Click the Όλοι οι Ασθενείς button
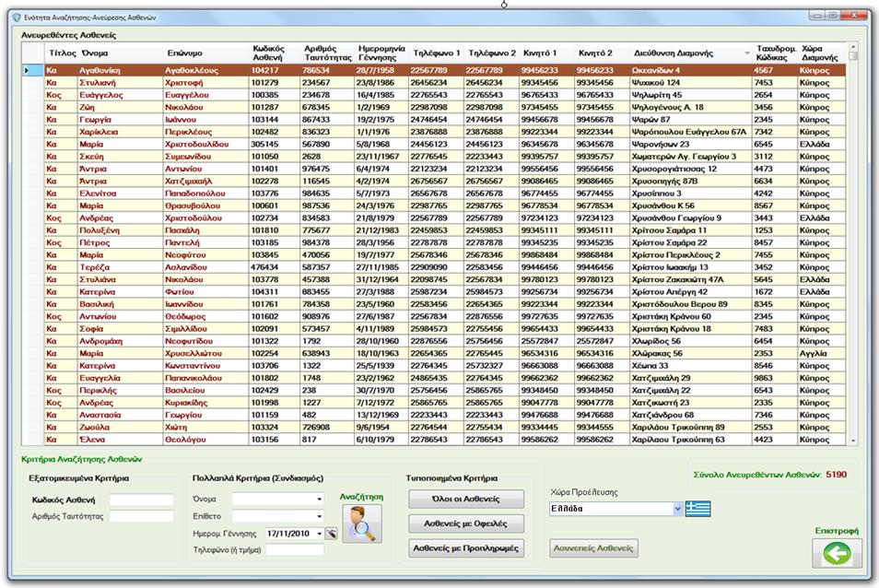The image size is (879, 588). tap(465, 499)
